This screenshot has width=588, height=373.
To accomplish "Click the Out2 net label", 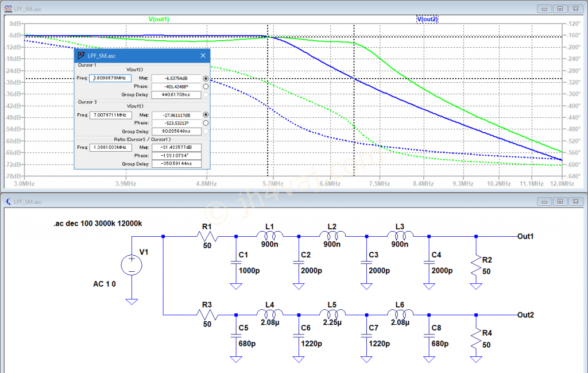I will tap(525, 315).
